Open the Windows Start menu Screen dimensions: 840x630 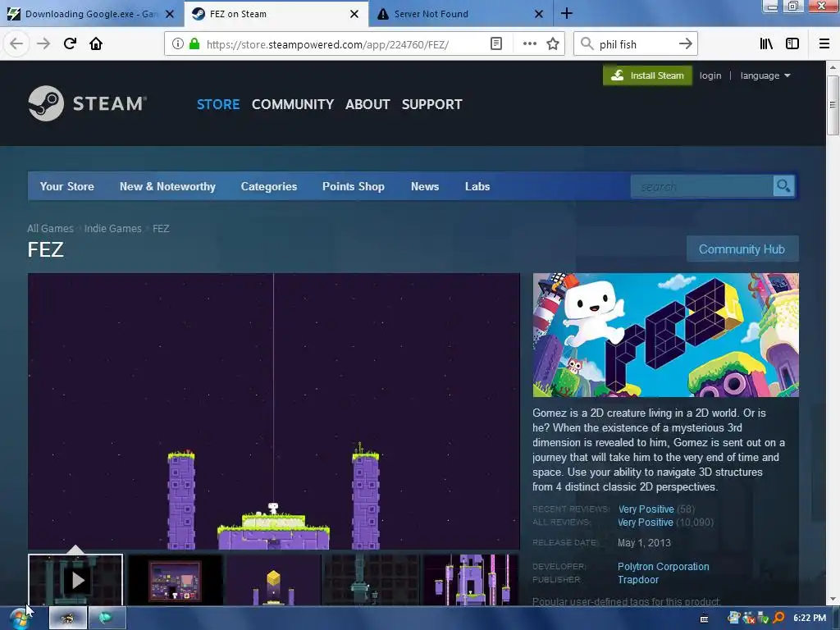coord(20,619)
